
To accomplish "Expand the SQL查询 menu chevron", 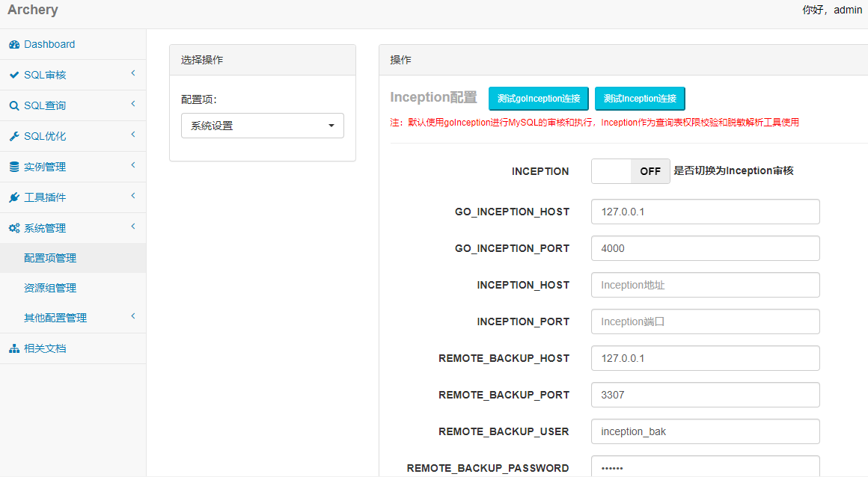I will tap(133, 103).
